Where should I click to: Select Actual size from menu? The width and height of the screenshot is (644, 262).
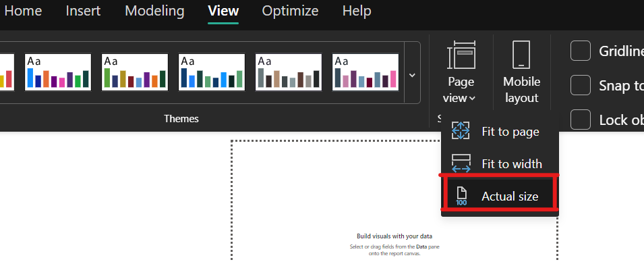click(x=500, y=196)
